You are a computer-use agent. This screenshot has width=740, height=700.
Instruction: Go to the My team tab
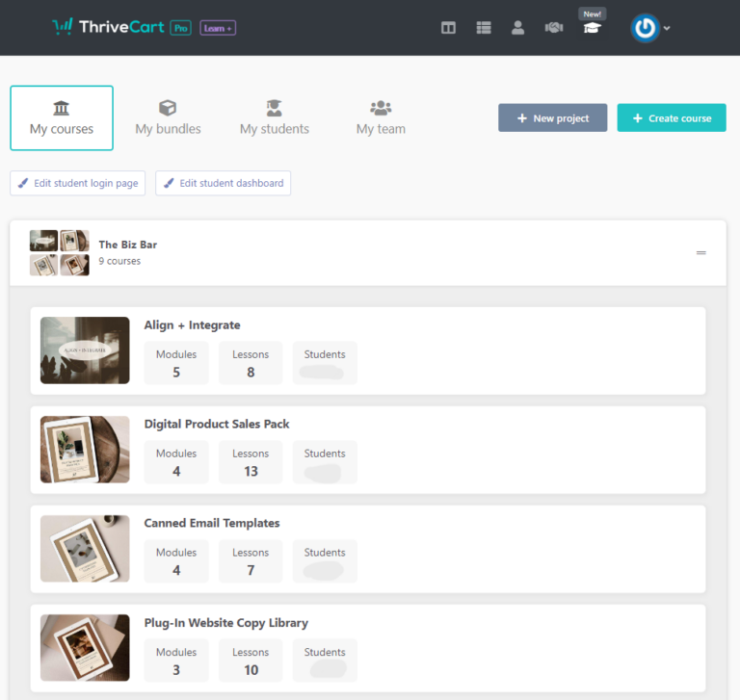click(381, 117)
